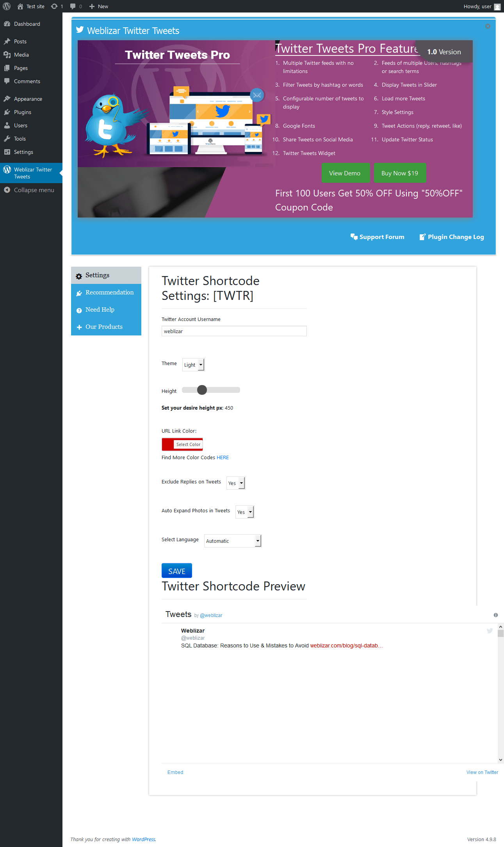Viewport: 504px width, 847px height.
Task: Open the Select Language dropdown
Action: [233, 541]
